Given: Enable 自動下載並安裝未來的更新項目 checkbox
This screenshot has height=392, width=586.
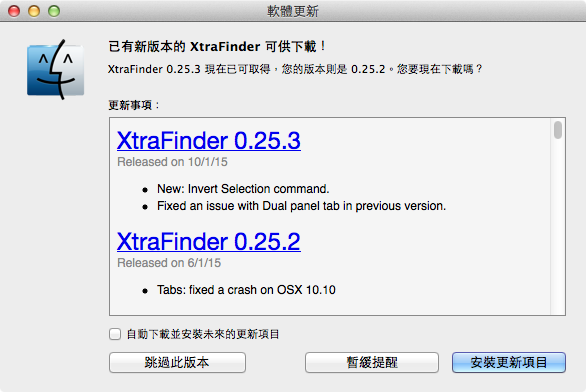Looking at the screenshot, I should (115, 334).
